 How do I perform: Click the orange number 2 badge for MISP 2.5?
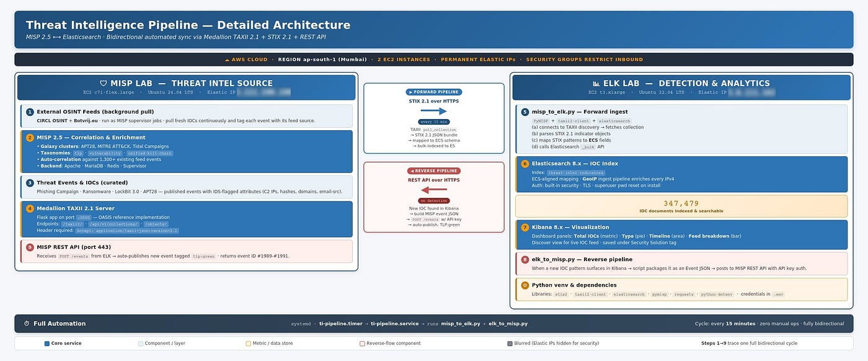tap(30, 138)
